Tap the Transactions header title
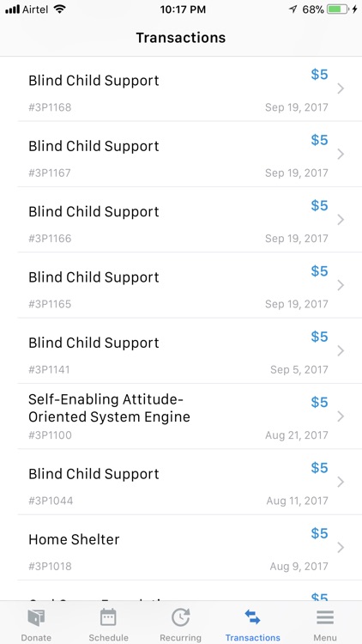This screenshot has height=644, width=362. [x=181, y=38]
